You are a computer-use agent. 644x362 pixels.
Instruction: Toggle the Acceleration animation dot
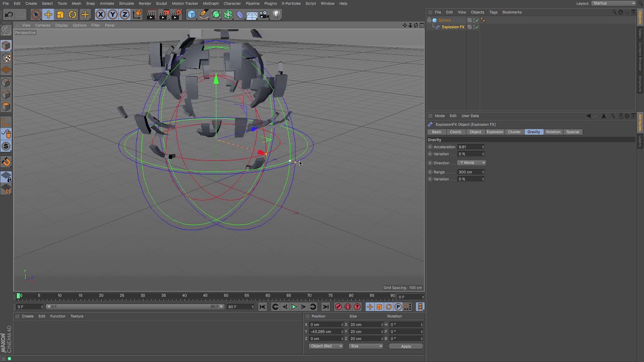430,147
